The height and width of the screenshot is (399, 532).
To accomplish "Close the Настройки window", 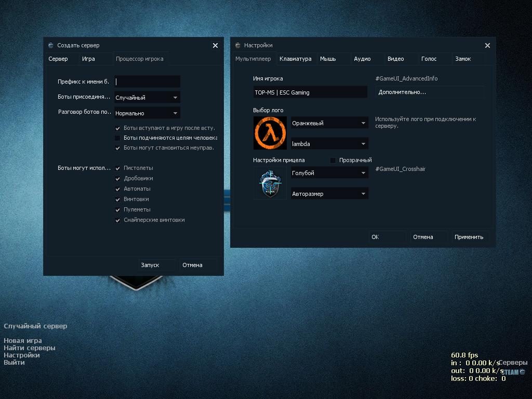I will (487, 46).
